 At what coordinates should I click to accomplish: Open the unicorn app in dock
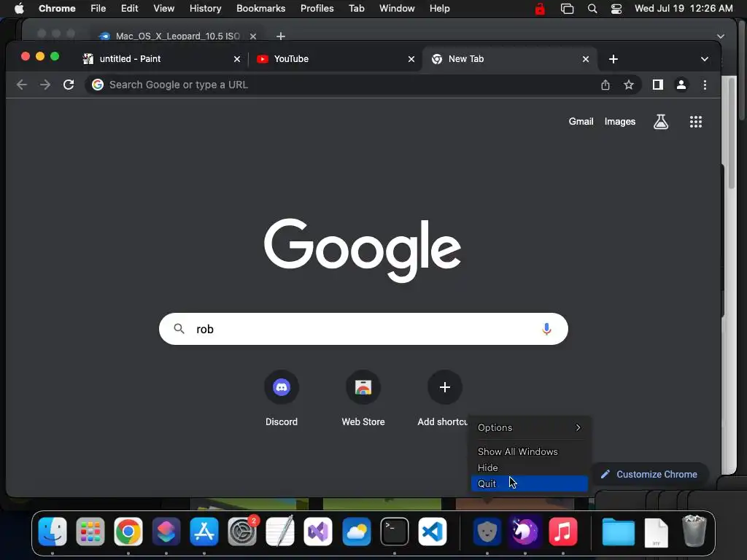click(525, 532)
